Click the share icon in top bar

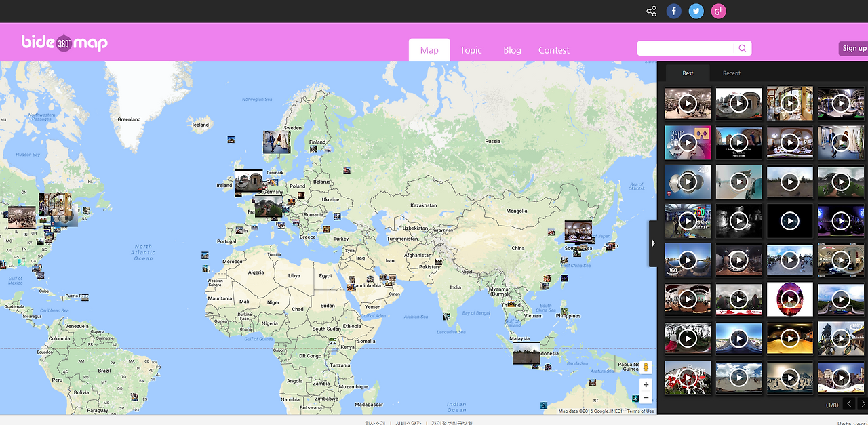click(651, 12)
